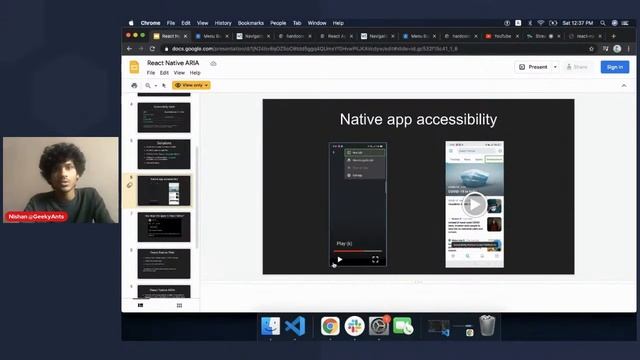Image resolution: width=640 pixels, height=360 pixels.
Task: Click the React Native ARIA document title
Action: pyautogui.click(x=173, y=63)
